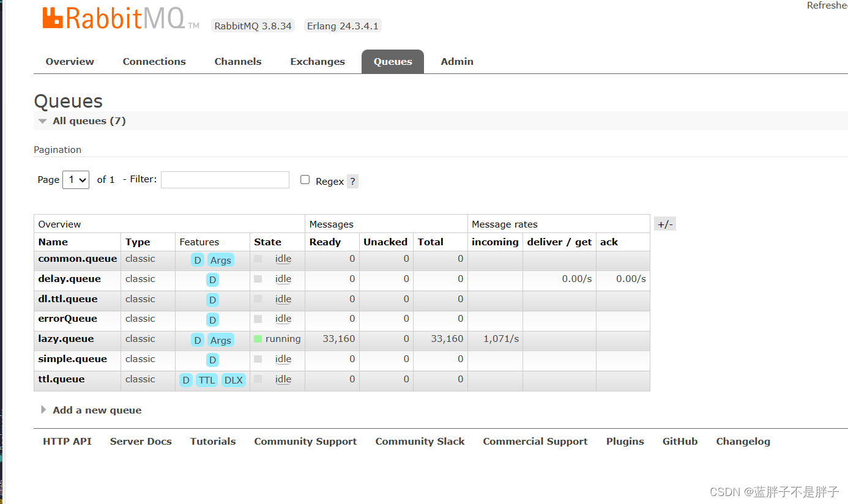The height and width of the screenshot is (504, 848).
Task: Click the TTL badge of ttl.queue
Action: pos(207,380)
